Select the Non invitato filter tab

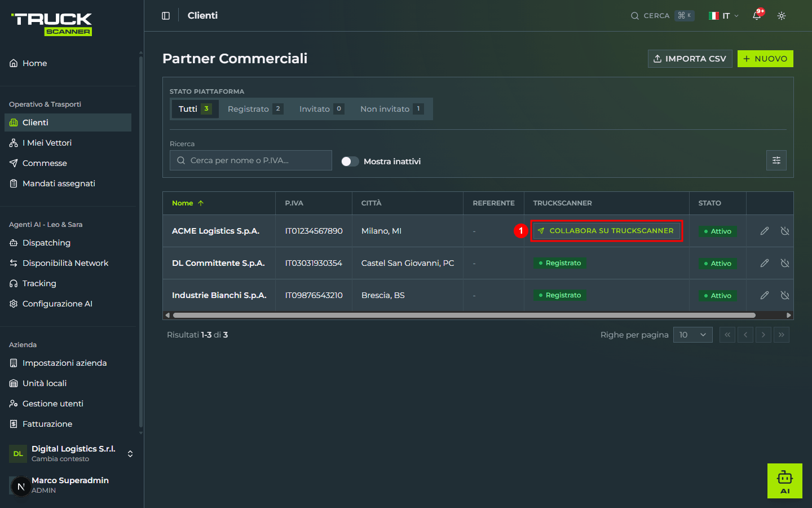(x=392, y=109)
